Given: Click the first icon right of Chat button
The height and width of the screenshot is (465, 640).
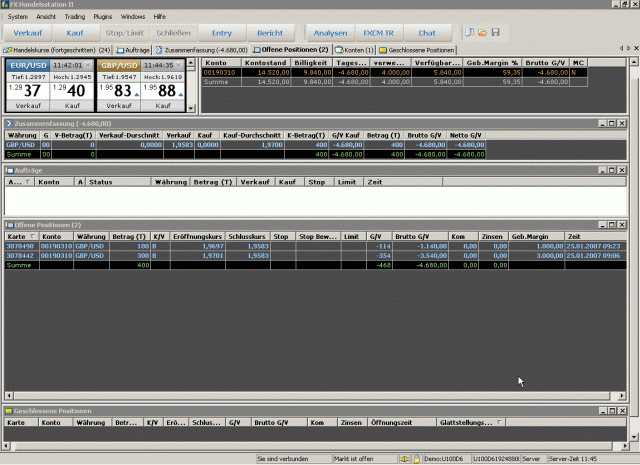Looking at the screenshot, I should [x=469, y=33].
